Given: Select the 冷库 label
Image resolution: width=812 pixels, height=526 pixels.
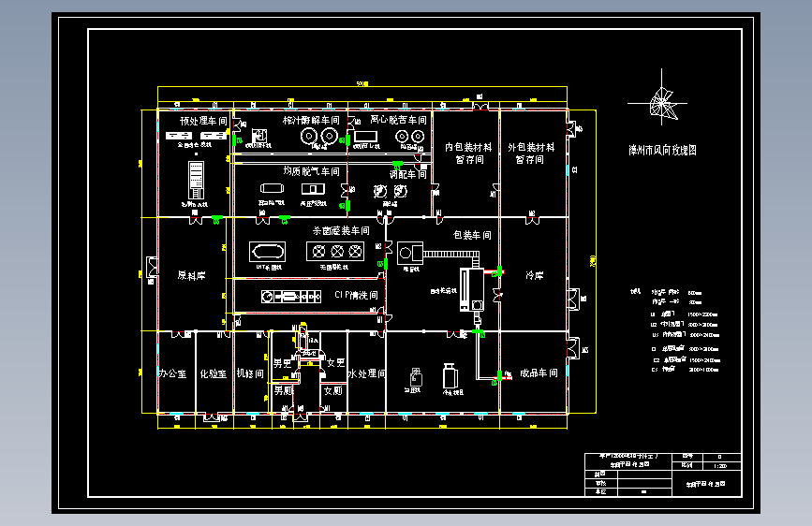Looking at the screenshot, I should pos(534,275).
